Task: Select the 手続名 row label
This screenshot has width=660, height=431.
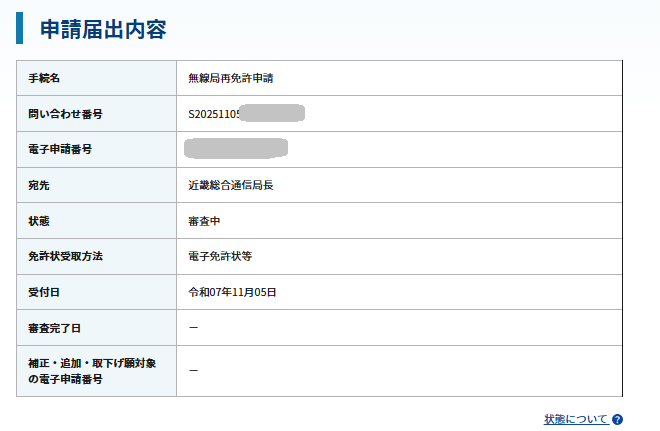Action: pyautogui.click(x=46, y=78)
